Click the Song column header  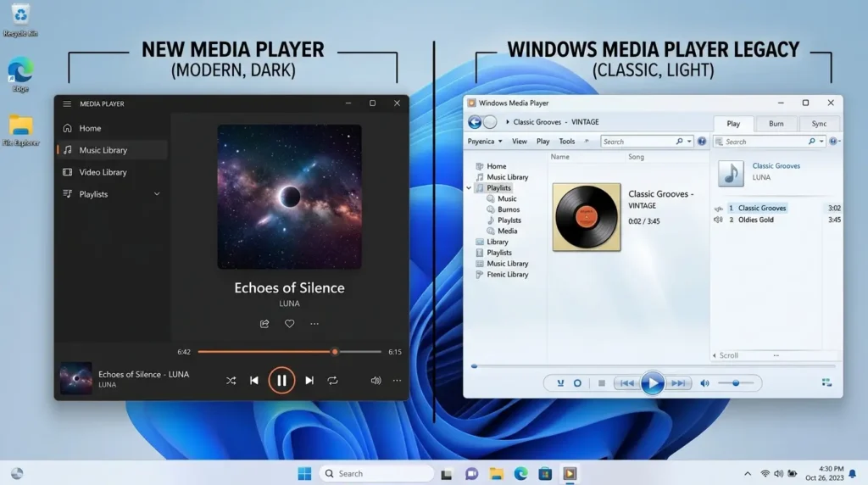pyautogui.click(x=636, y=157)
